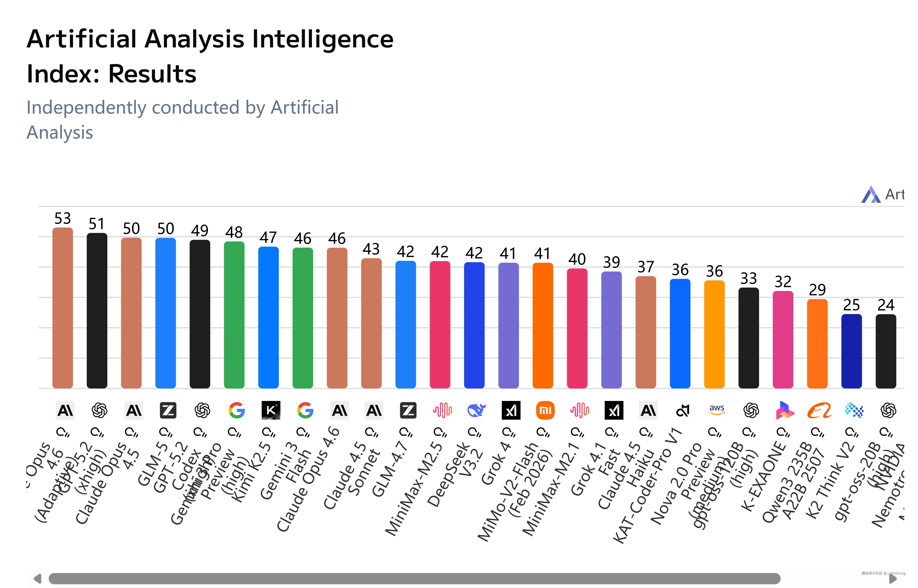Click the KAT-Coder logo under the blue 36 bar
918x588 pixels.
coord(682,410)
